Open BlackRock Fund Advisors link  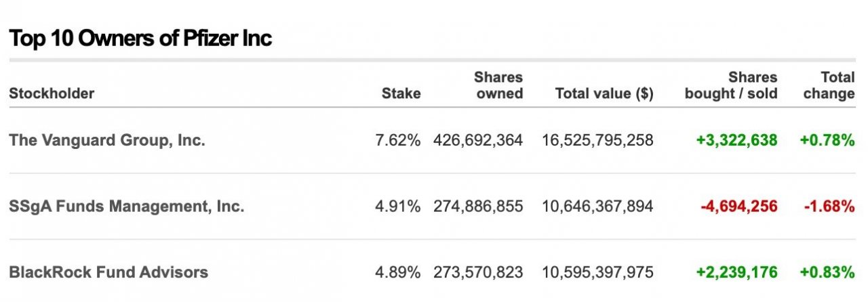108,272
